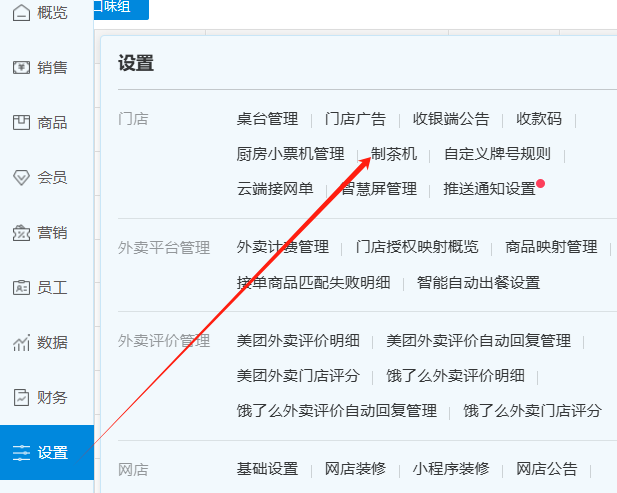Open 饿了么外卖评价自动回复管理 link
This screenshot has width=617, height=493.
[x=336, y=411]
